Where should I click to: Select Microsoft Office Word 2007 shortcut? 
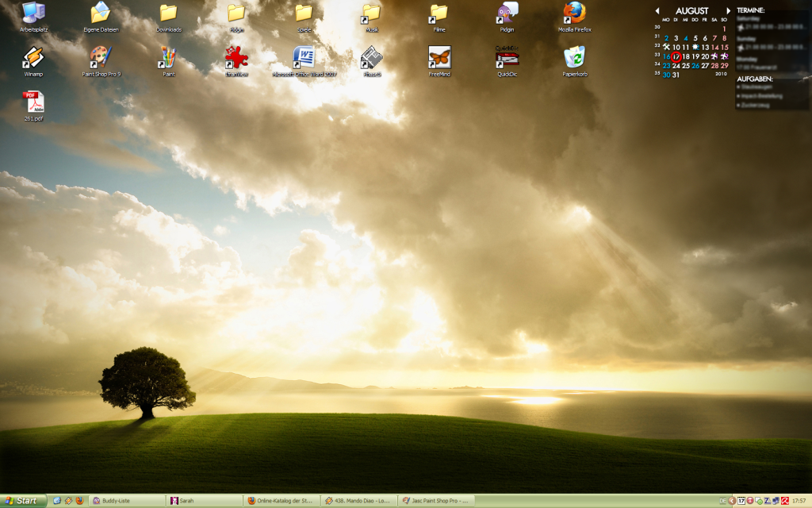(304, 62)
